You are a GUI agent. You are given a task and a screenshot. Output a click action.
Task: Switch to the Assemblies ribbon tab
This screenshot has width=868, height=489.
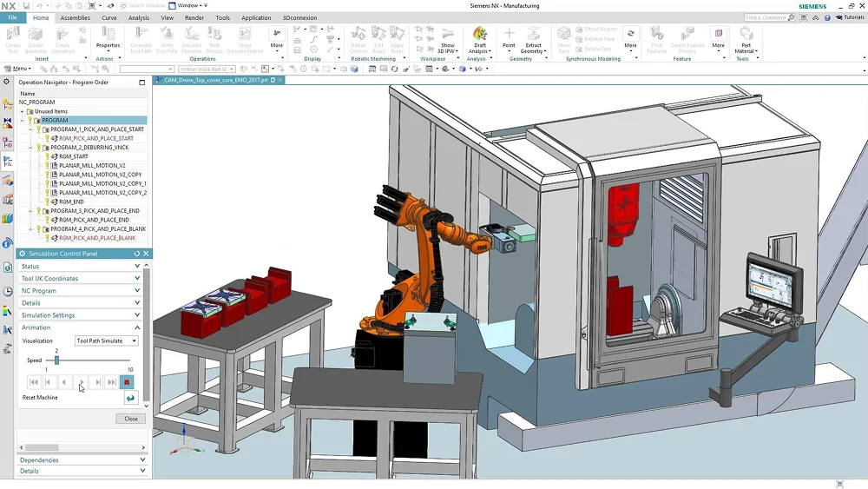pos(75,17)
